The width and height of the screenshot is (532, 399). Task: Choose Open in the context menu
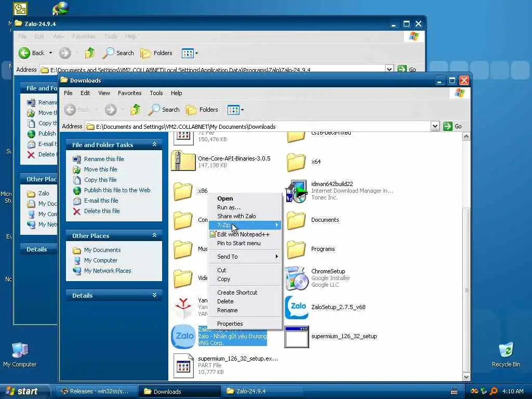click(x=245, y=198)
